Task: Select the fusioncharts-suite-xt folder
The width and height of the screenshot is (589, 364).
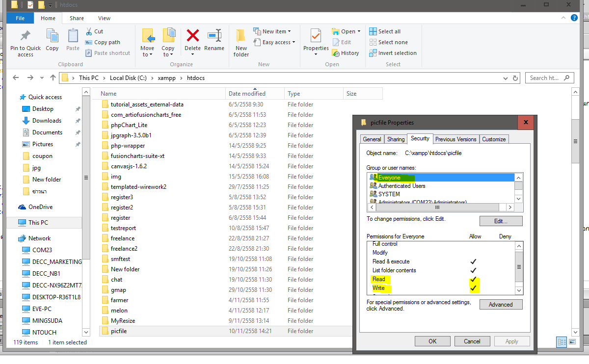Action: tap(137, 156)
